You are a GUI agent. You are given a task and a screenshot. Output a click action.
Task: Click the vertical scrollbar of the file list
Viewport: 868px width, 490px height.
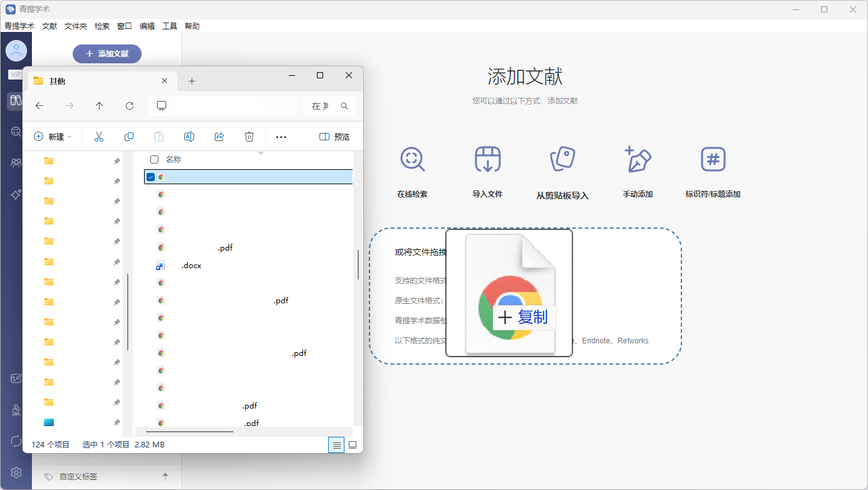click(x=358, y=264)
